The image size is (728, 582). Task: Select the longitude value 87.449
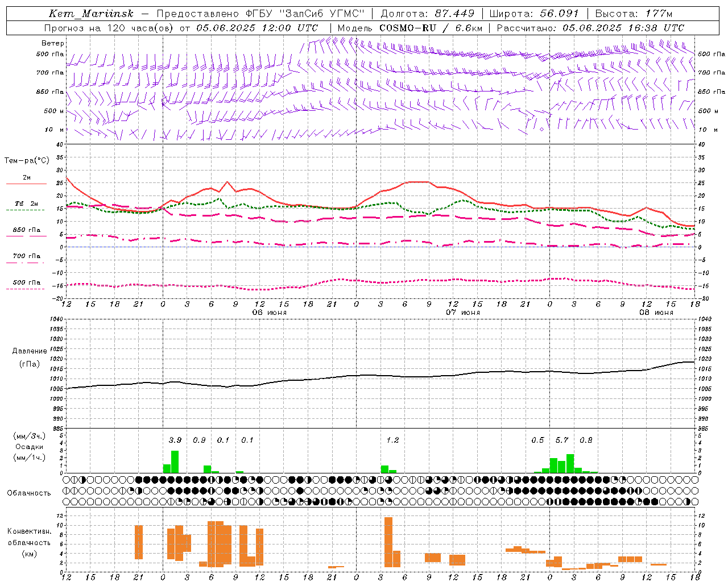point(455,14)
